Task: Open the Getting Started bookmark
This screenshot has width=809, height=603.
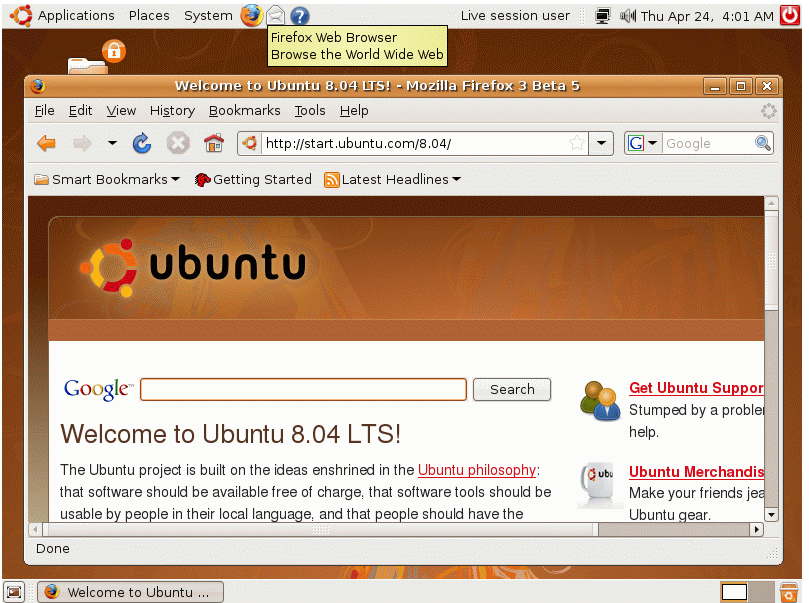Action: (x=253, y=180)
